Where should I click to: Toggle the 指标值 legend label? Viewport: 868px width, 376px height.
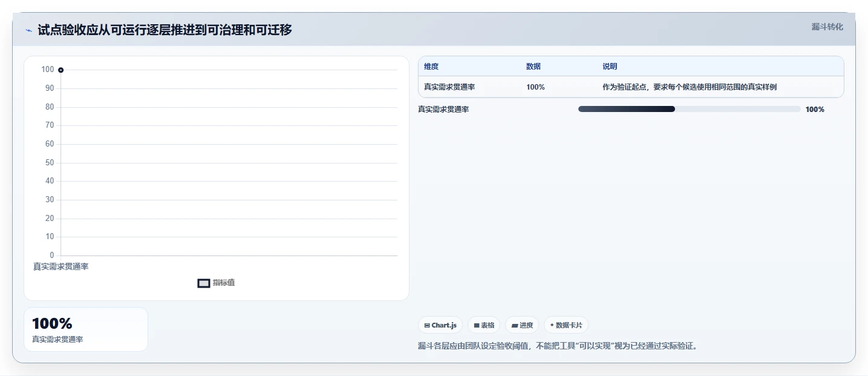[x=224, y=283]
